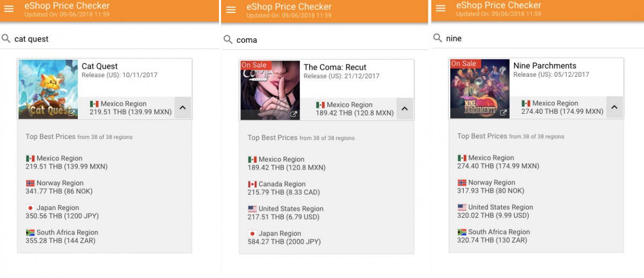Select Norway Region price for Cat Quest
This screenshot has width=644, height=278.
[60, 187]
